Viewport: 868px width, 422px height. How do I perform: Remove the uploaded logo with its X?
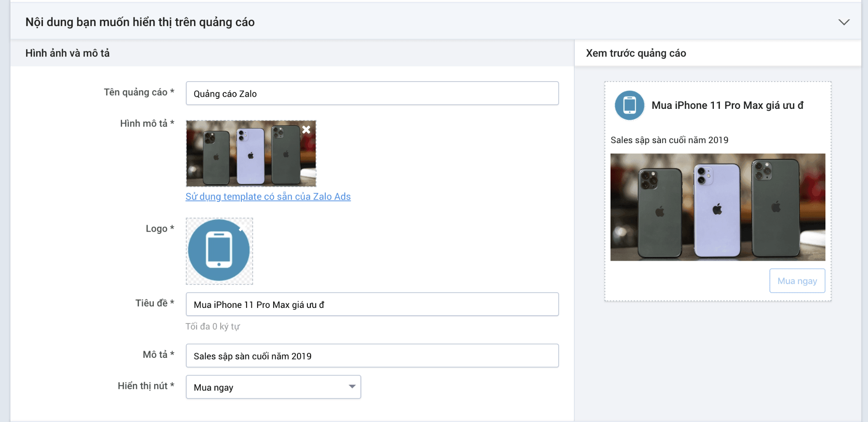pyautogui.click(x=242, y=228)
